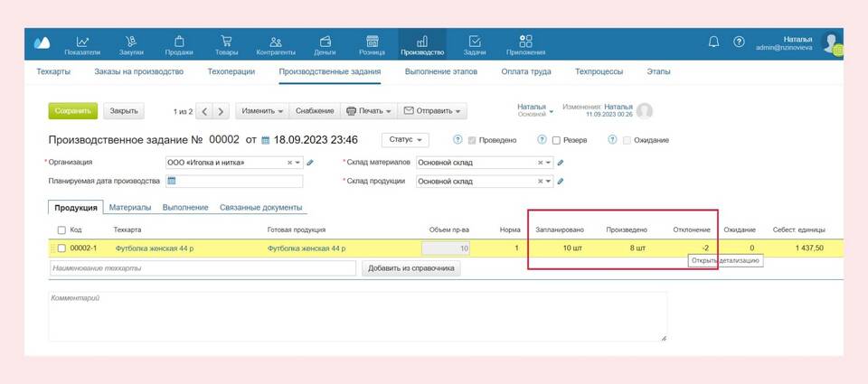Clear the Склад материалов field value

pyautogui.click(x=541, y=164)
